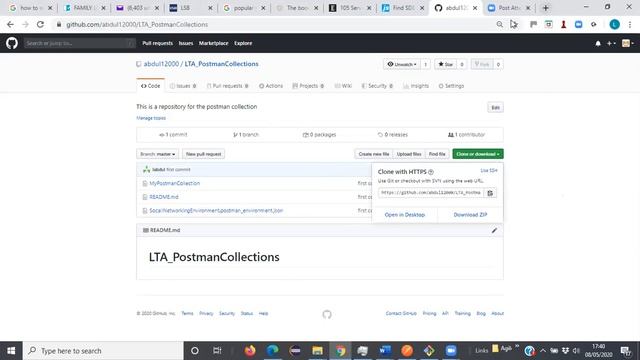Open the action center notification icon
Image resolution: width=640 pixels, height=360 pixels.
(x=626, y=351)
